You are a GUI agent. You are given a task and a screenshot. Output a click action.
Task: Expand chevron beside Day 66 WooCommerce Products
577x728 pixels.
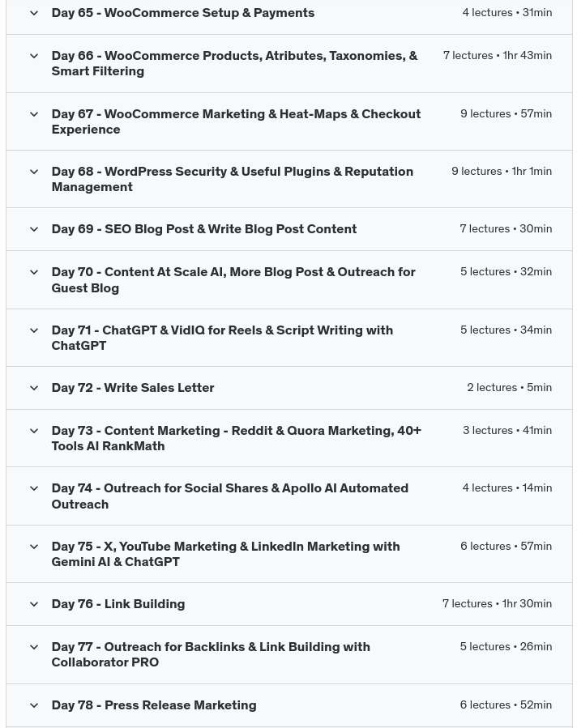[x=34, y=56]
